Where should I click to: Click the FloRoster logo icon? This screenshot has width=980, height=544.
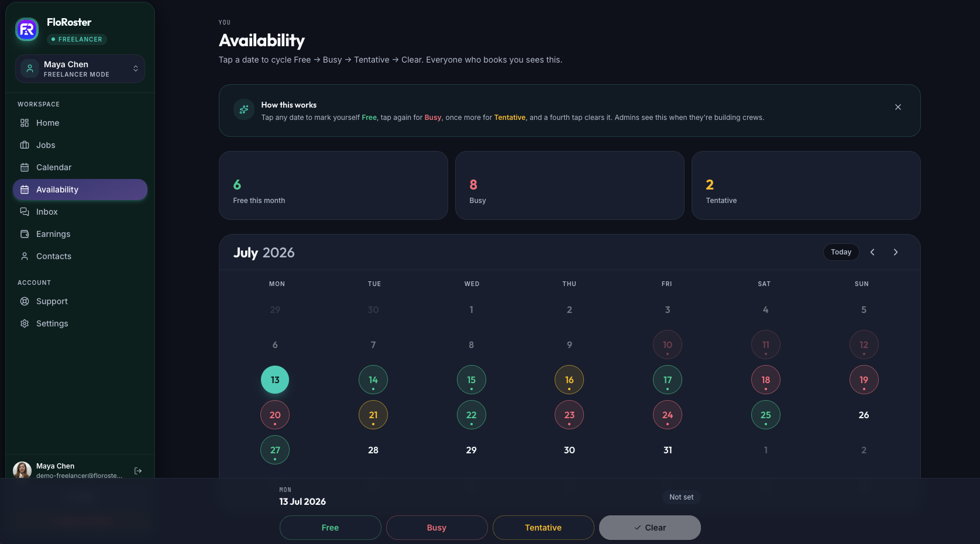(27, 29)
